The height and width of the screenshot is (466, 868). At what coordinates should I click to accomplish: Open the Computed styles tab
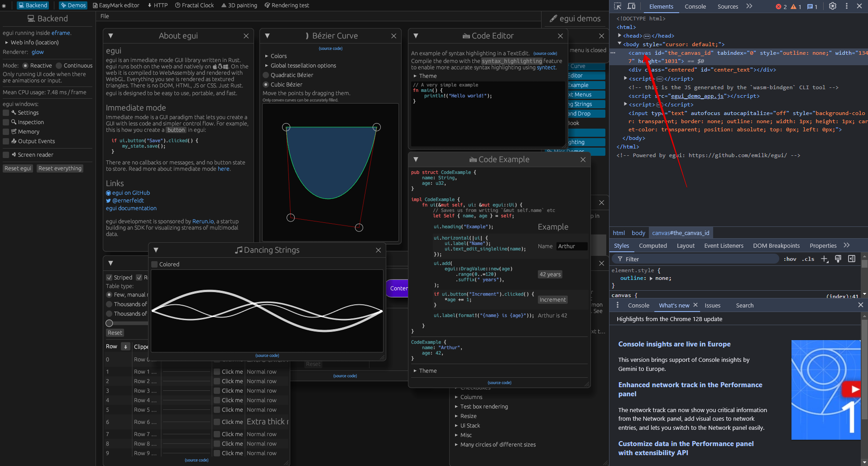[x=652, y=246]
